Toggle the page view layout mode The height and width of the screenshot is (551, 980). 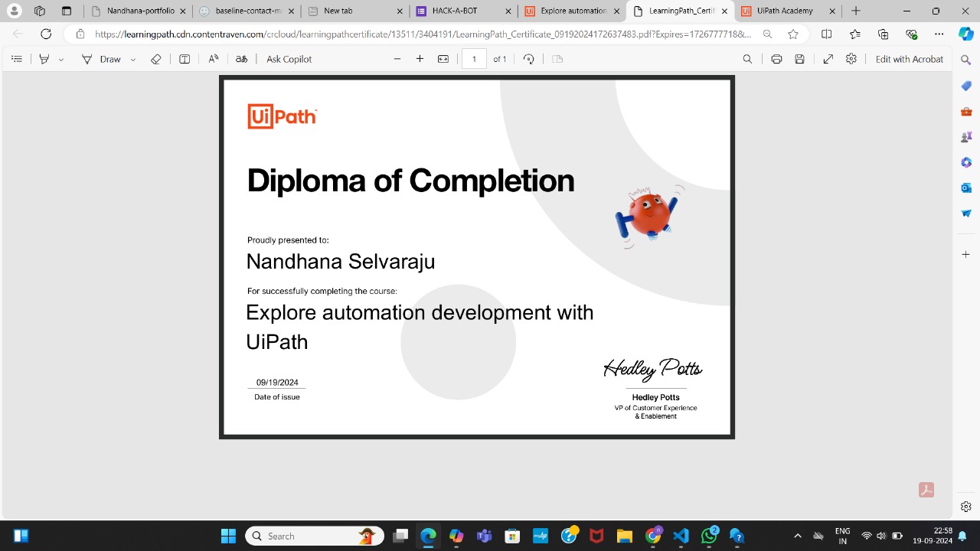click(x=557, y=59)
